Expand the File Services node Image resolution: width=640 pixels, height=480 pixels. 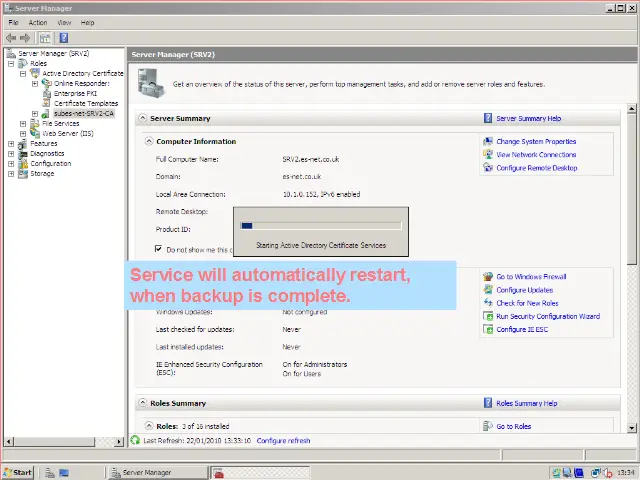23,124
